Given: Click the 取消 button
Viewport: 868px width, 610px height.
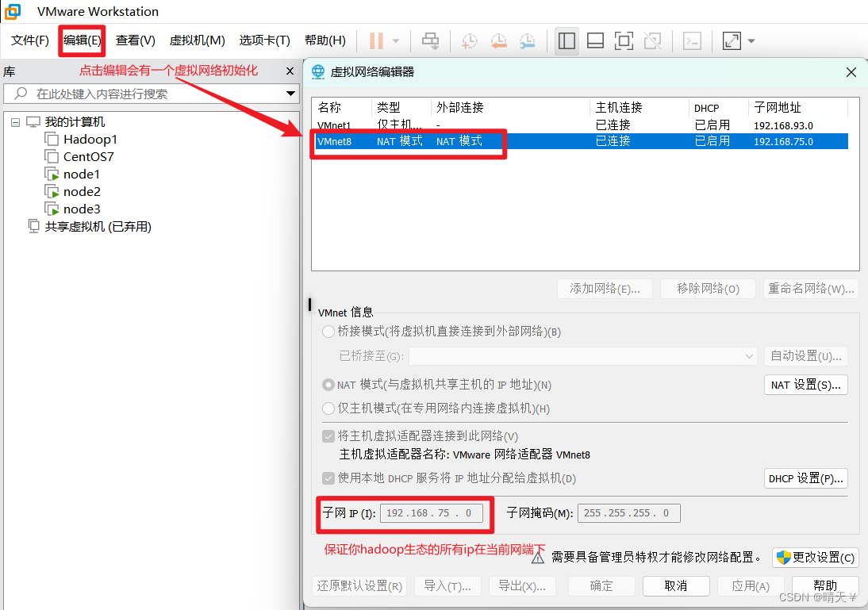Looking at the screenshot, I should 676,585.
